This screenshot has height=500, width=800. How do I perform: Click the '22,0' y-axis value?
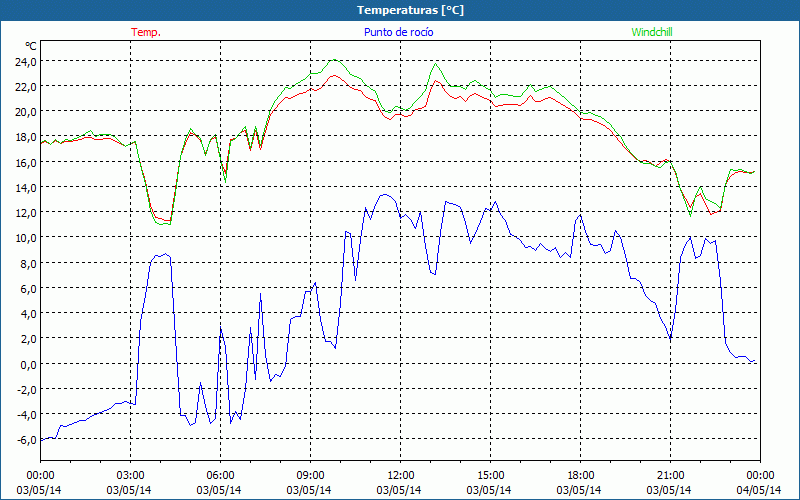pyautogui.click(x=27, y=87)
